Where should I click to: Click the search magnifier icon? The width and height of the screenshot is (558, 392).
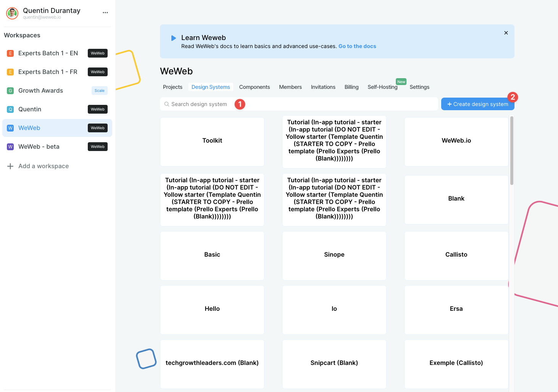[167, 104]
